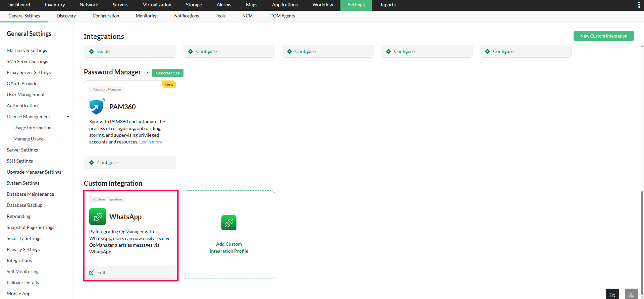Screen dimensions: 644x299
Task: Click Configure on the PAM360 card
Action: tap(107, 163)
